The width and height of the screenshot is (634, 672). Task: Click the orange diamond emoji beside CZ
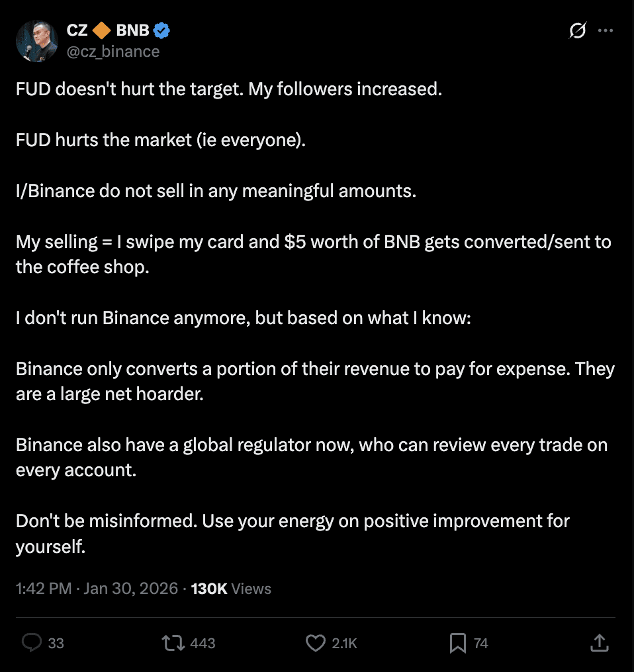pyautogui.click(x=101, y=30)
